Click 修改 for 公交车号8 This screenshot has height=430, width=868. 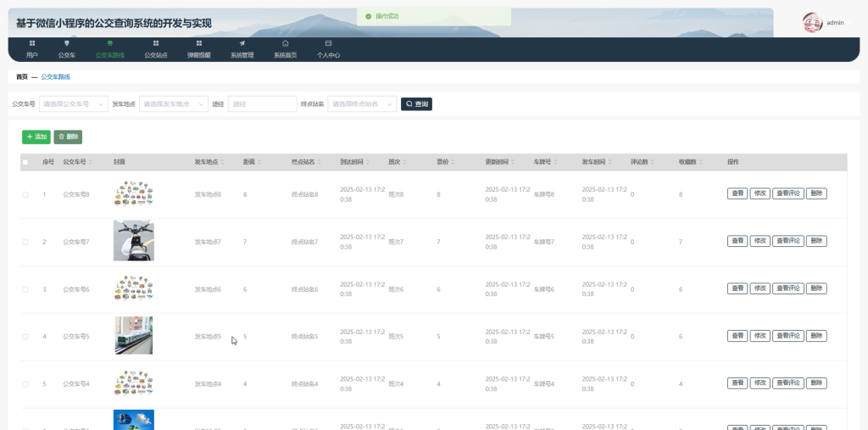click(759, 193)
